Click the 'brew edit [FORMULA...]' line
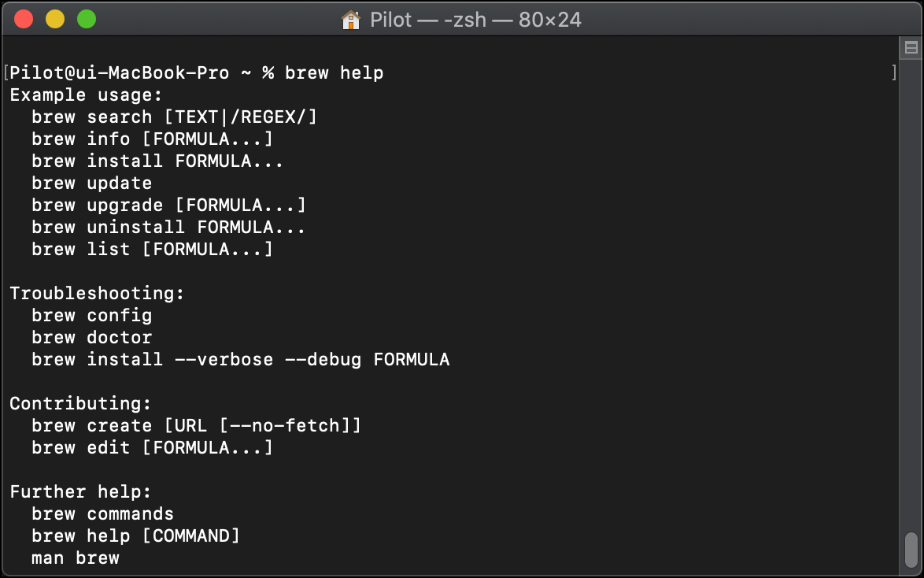This screenshot has height=578, width=924. pos(153,447)
